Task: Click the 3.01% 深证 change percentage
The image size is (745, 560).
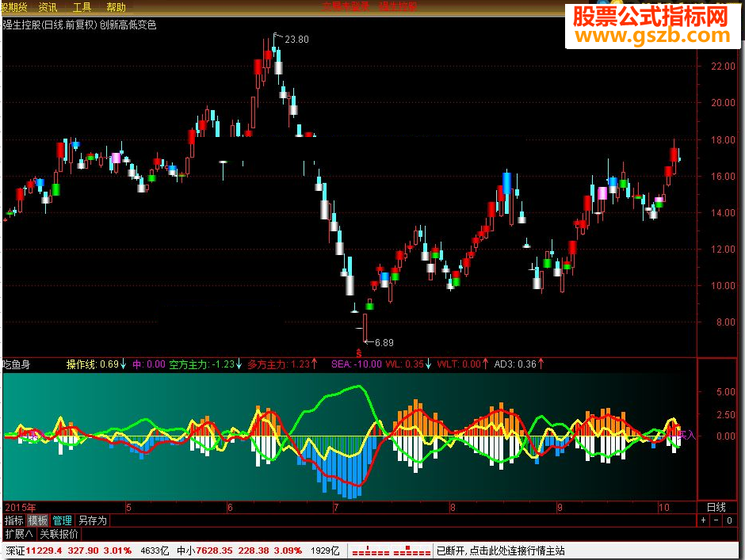Action: (117, 551)
